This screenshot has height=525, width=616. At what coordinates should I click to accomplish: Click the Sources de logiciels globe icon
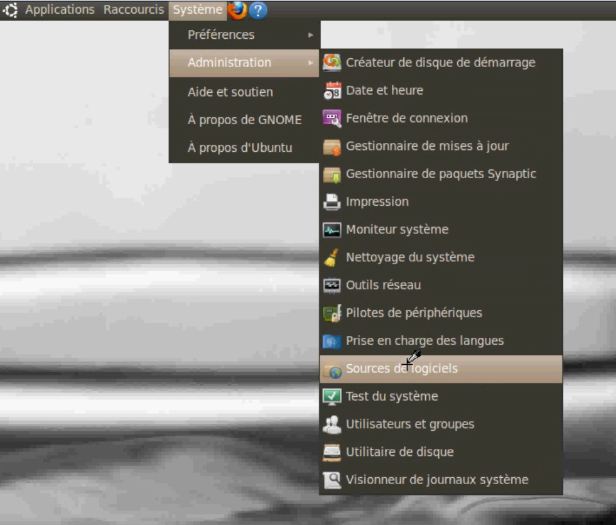(333, 370)
